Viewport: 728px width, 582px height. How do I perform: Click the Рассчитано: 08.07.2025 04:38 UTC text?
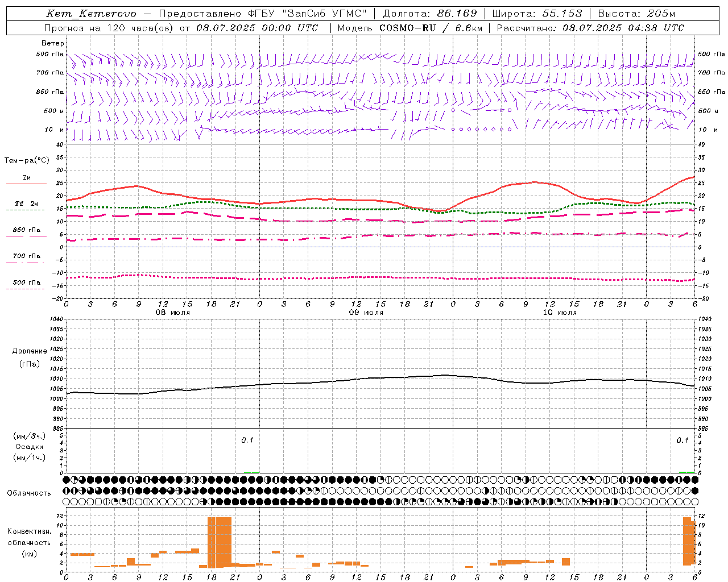coord(590,28)
